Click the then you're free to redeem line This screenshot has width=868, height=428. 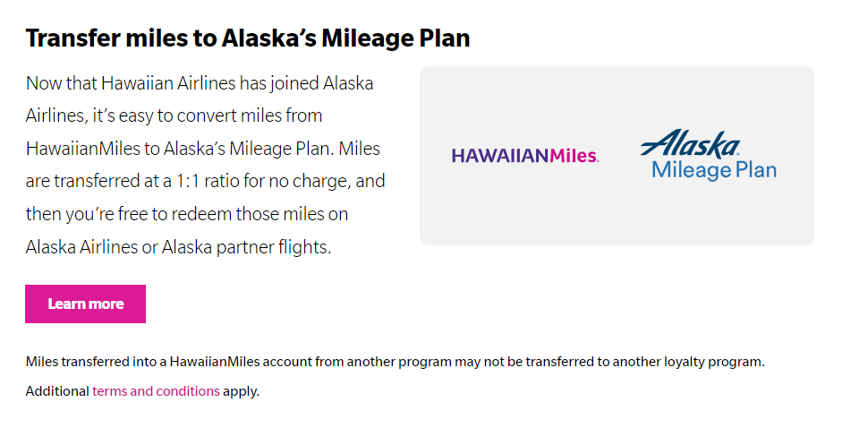186,214
